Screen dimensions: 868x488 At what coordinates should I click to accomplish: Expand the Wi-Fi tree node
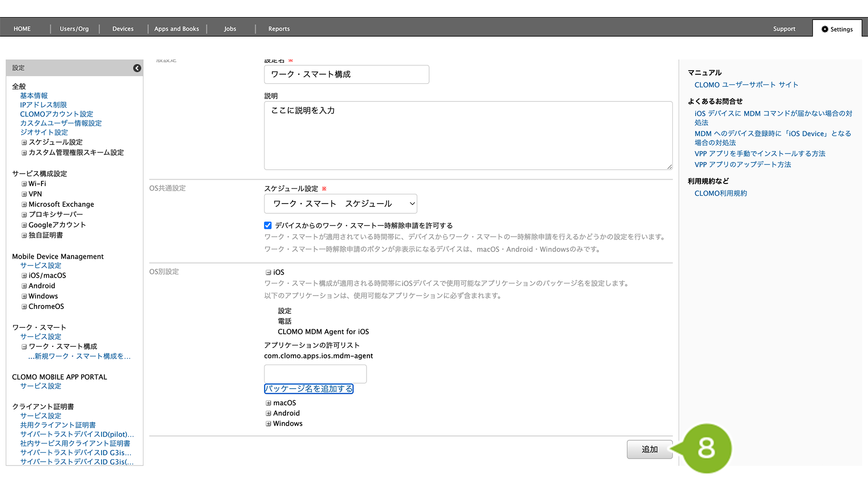(24, 184)
